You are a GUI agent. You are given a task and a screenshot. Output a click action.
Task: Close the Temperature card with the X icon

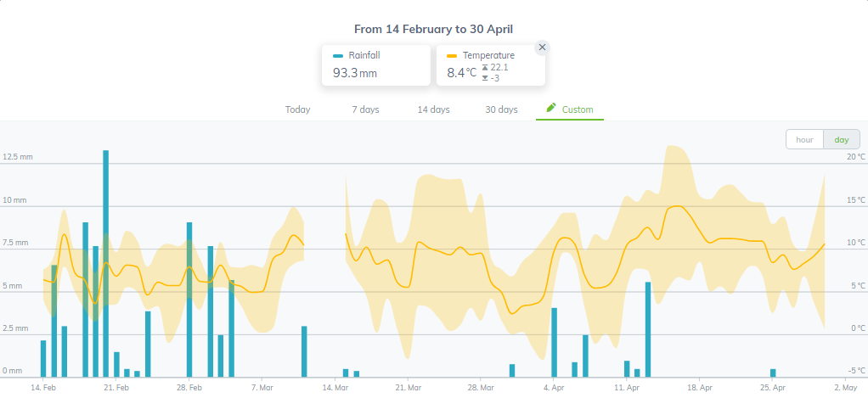coord(542,48)
